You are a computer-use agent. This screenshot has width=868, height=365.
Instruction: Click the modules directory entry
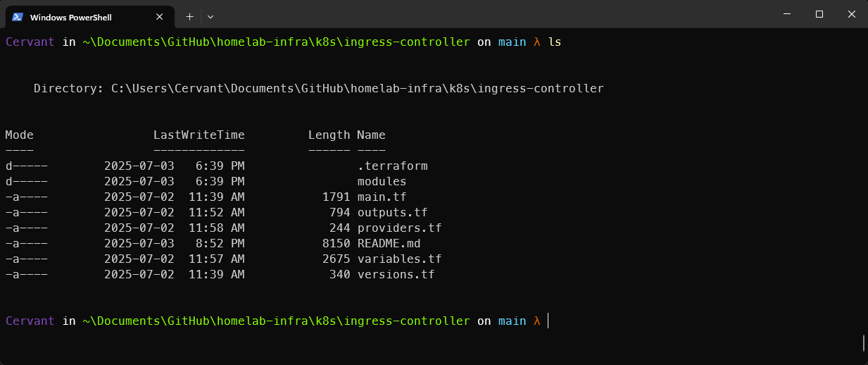coord(382,182)
